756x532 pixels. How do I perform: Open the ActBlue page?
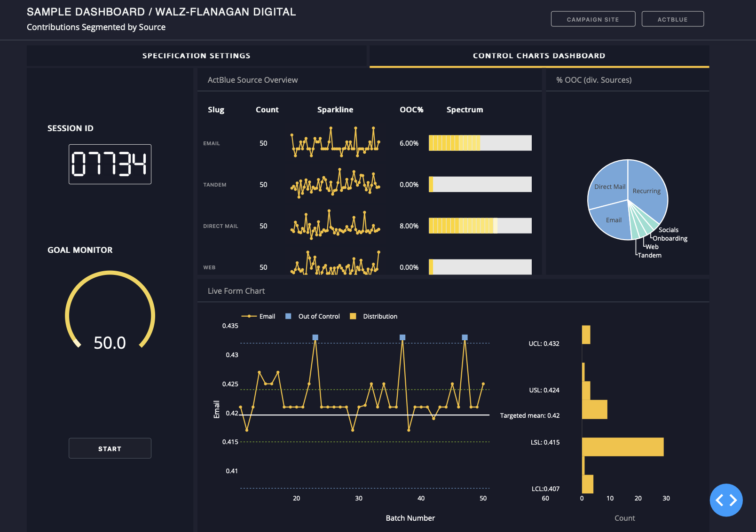[x=672, y=19]
